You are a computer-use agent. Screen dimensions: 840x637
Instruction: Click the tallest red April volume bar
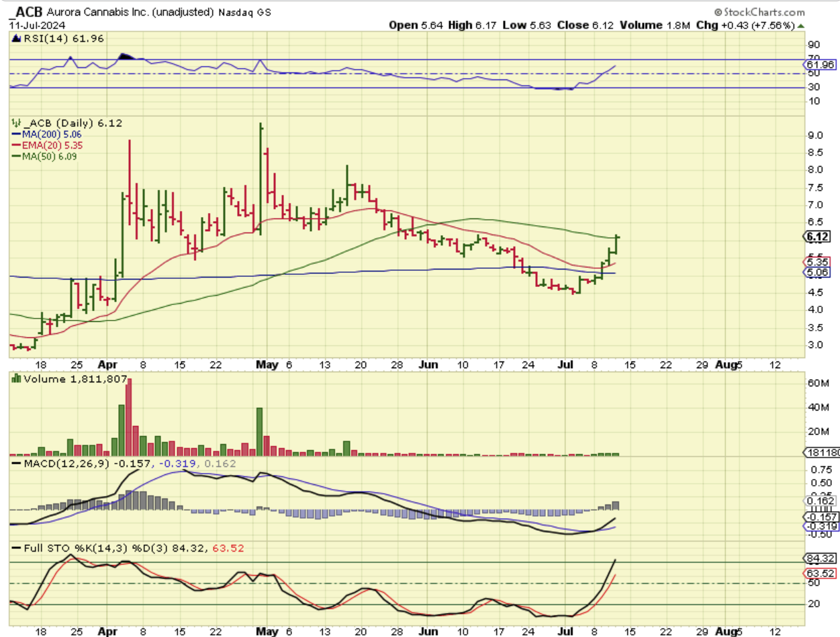[129, 418]
